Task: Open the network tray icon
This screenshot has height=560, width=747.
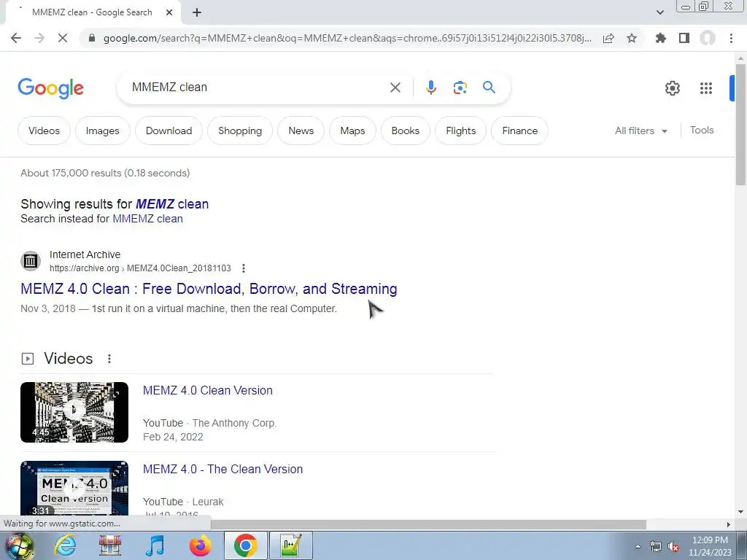Action: coord(656,547)
